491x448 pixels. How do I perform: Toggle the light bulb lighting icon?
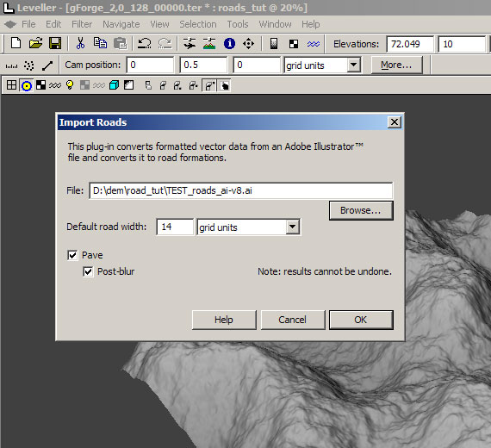point(70,85)
